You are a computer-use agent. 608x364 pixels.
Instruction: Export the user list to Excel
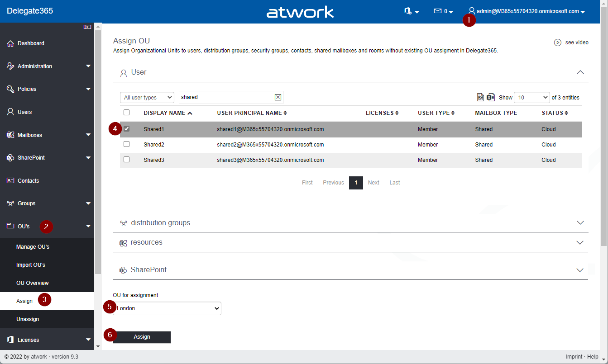[x=491, y=97]
